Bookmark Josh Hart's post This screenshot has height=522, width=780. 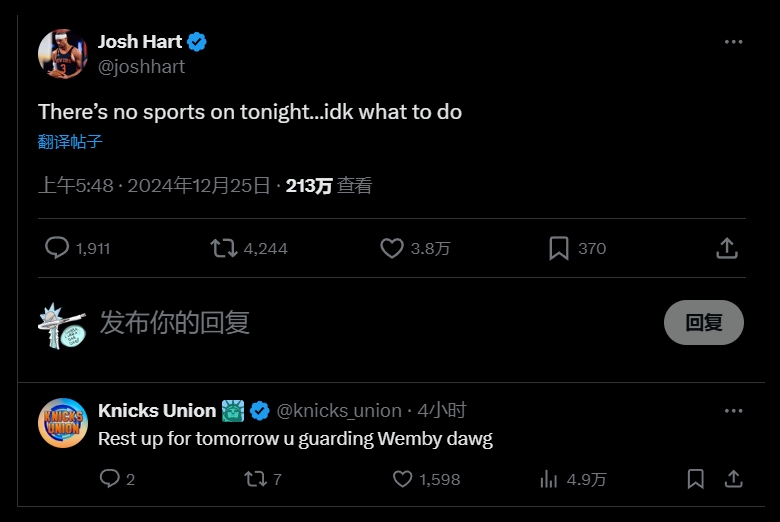559,248
